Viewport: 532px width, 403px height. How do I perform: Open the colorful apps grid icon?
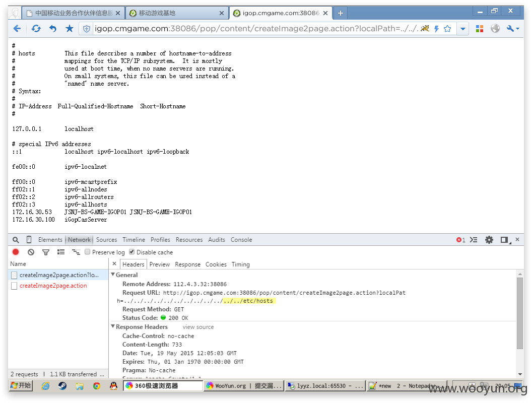(480, 29)
